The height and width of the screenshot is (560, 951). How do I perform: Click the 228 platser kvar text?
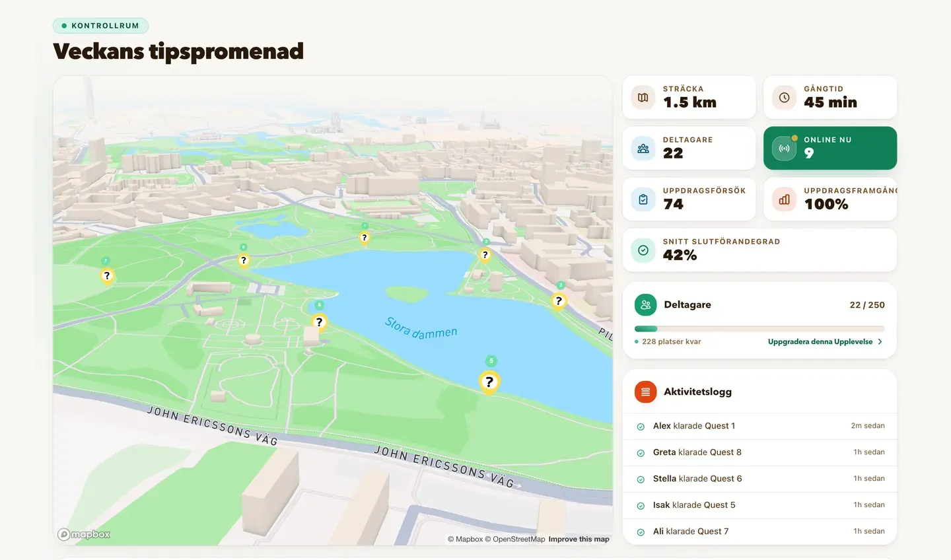tap(672, 342)
